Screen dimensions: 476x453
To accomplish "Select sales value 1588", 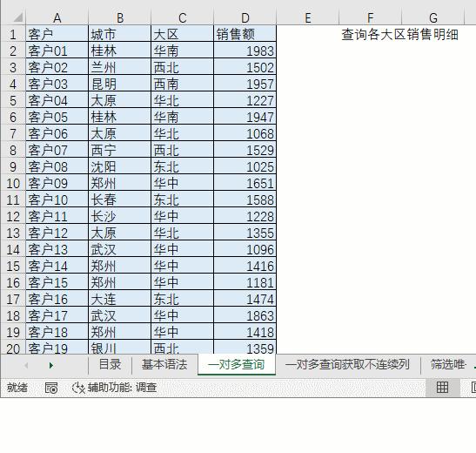I will point(245,199).
